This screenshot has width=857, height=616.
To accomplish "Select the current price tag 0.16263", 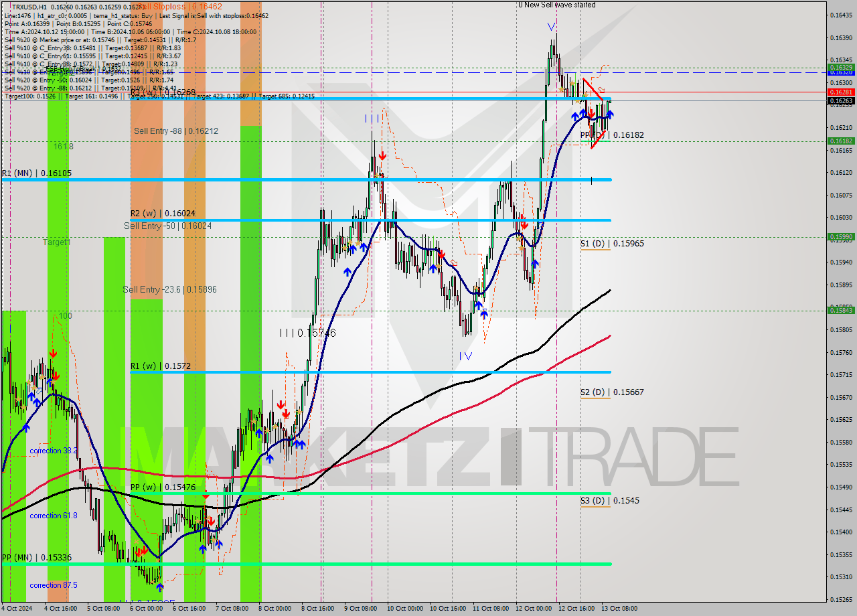I will (x=840, y=101).
